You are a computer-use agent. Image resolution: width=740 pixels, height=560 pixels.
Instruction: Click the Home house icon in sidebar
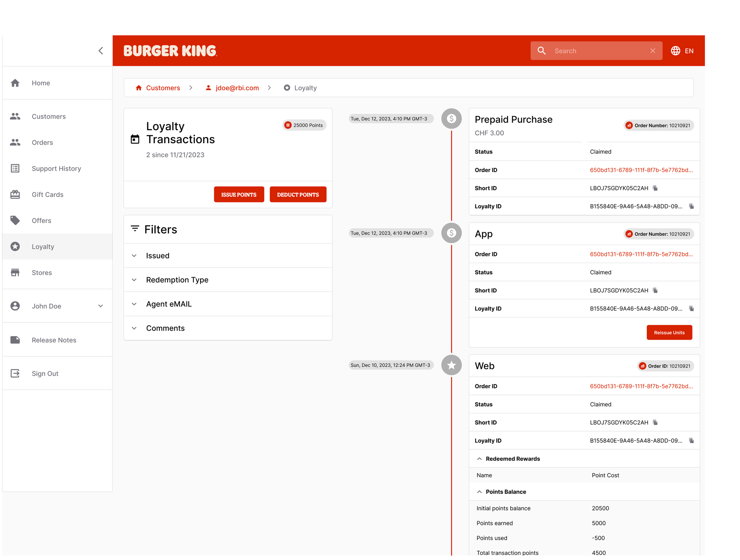(15, 83)
